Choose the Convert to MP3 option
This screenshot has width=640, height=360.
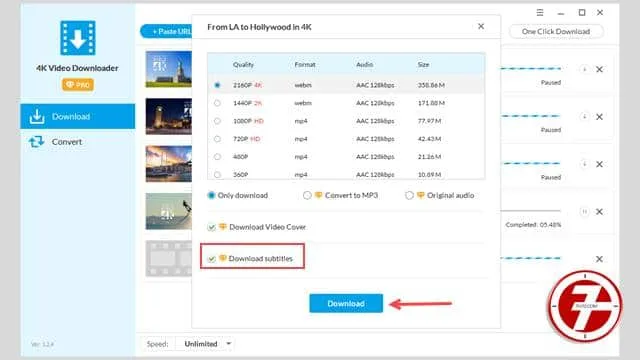307,195
